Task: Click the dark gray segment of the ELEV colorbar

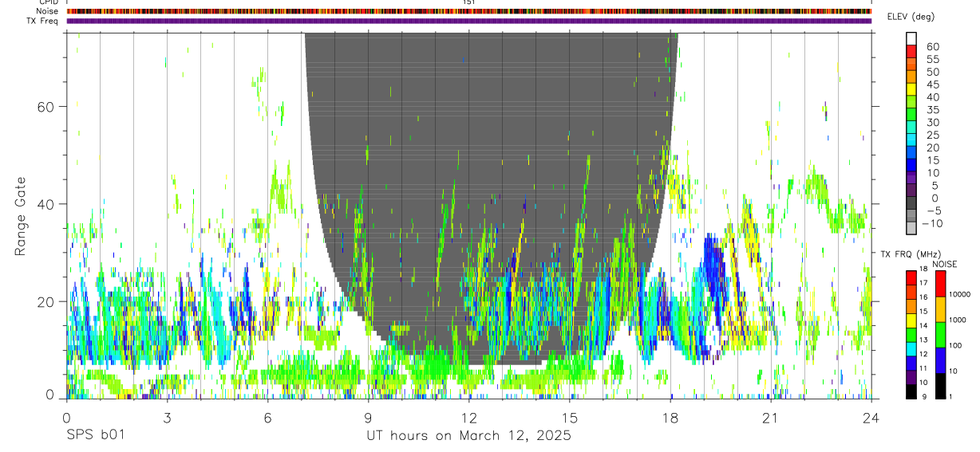Action: 911,202
